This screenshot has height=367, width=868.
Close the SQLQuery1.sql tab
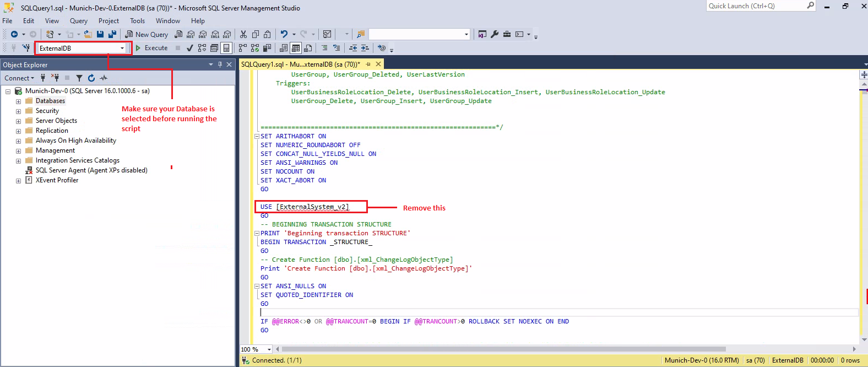pyautogui.click(x=378, y=64)
